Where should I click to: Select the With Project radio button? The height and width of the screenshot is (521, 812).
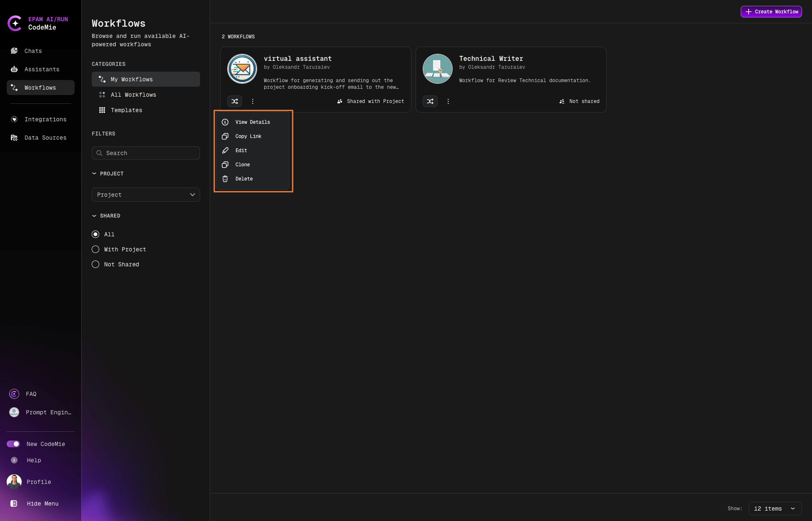(95, 249)
